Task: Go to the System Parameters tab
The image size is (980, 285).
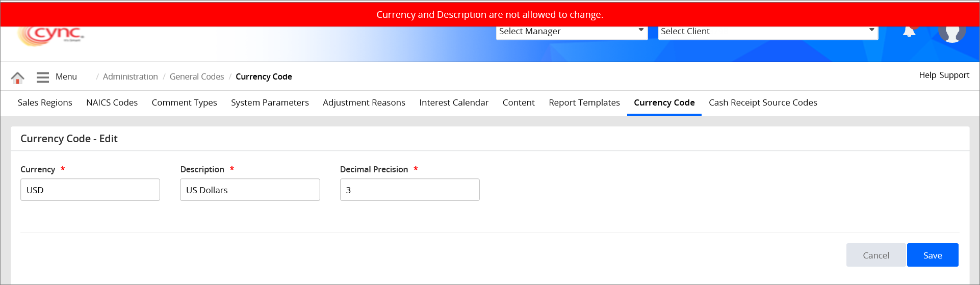Action: point(270,102)
